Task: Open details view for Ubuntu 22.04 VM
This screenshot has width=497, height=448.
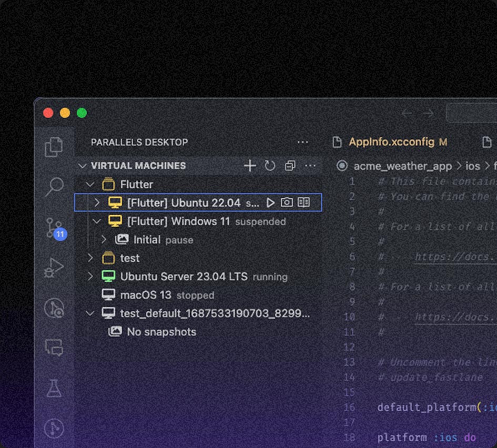Action: click(304, 201)
